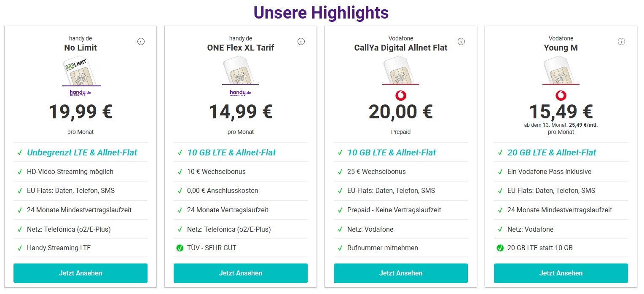Screen dimensions: 644x294
Task: Open info icon for ONE Flex XL Tarif
Action: tap(301, 41)
